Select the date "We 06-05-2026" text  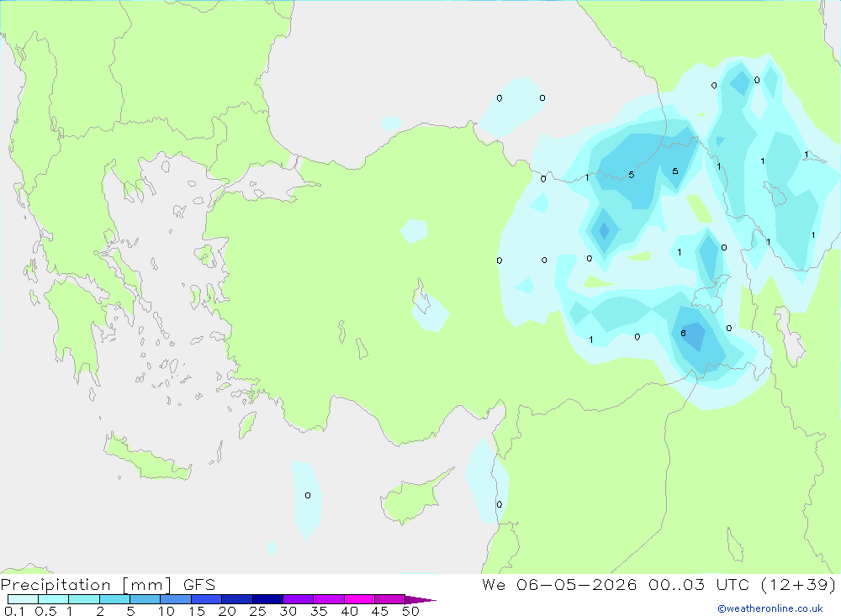tap(559, 585)
